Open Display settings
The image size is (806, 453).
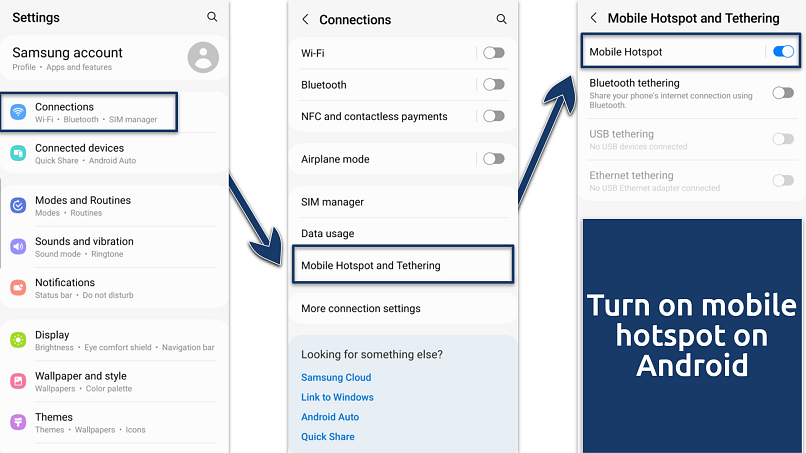point(114,340)
